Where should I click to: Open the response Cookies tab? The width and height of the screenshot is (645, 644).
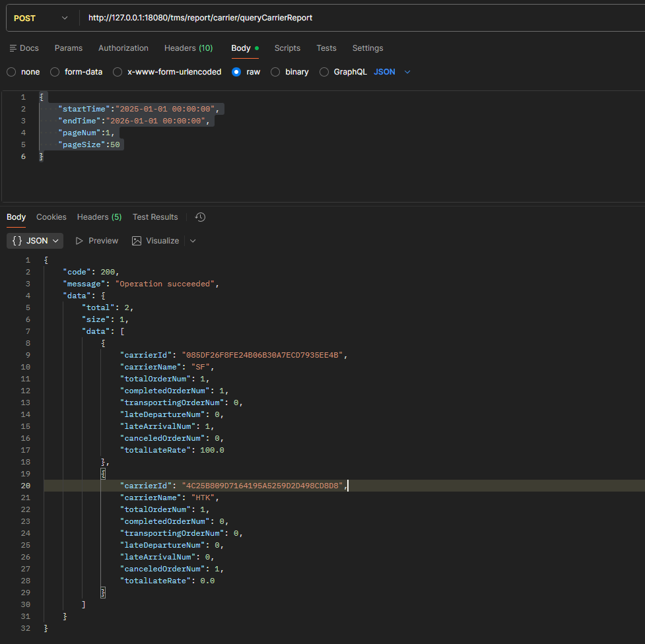pyautogui.click(x=51, y=217)
